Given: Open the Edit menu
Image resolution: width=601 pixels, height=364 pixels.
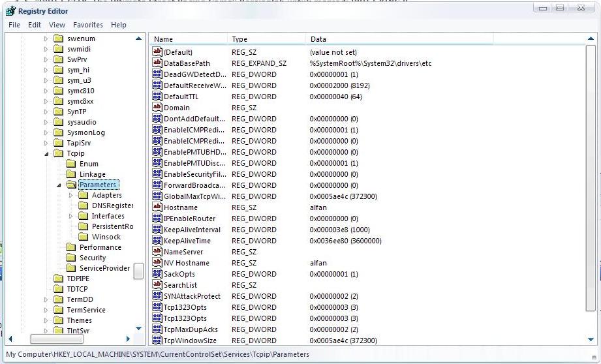Looking at the screenshot, I should point(35,25).
